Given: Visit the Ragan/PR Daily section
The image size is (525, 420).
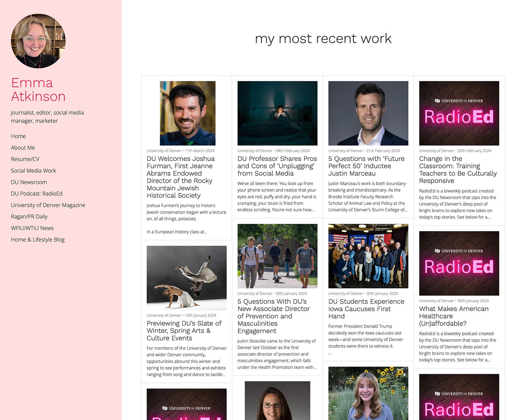Looking at the screenshot, I should 28,216.
